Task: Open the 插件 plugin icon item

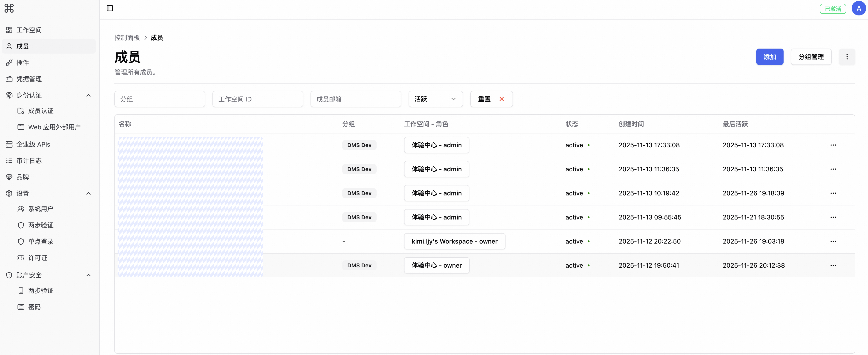Action: pyautogui.click(x=9, y=63)
